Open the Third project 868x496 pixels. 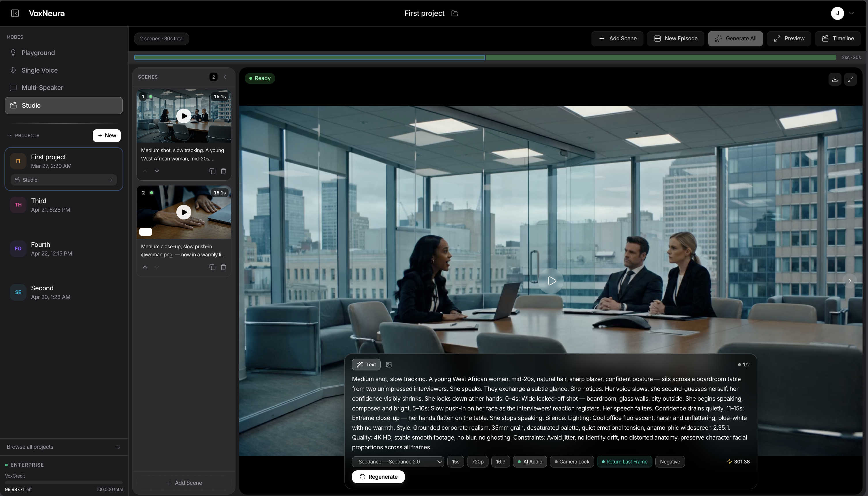coord(64,205)
